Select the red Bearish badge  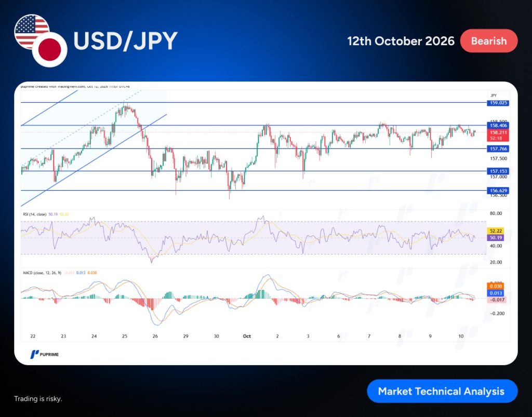(488, 41)
